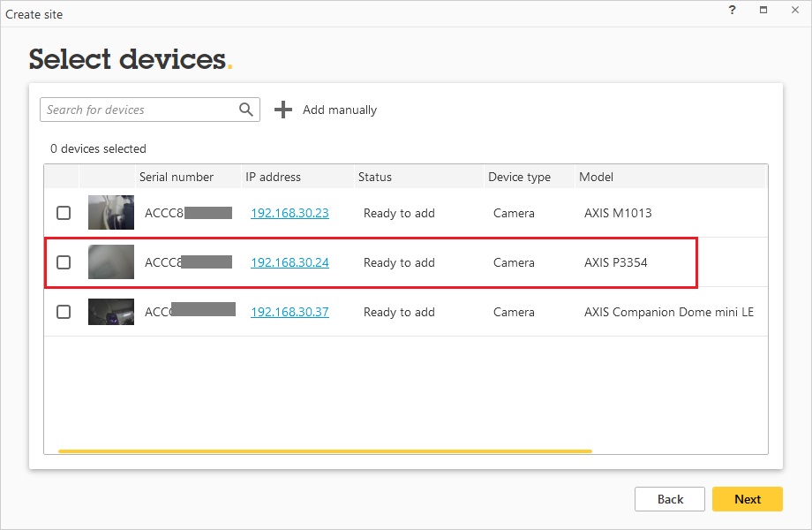Go back with the Back button
The image size is (812, 530).
(670, 499)
